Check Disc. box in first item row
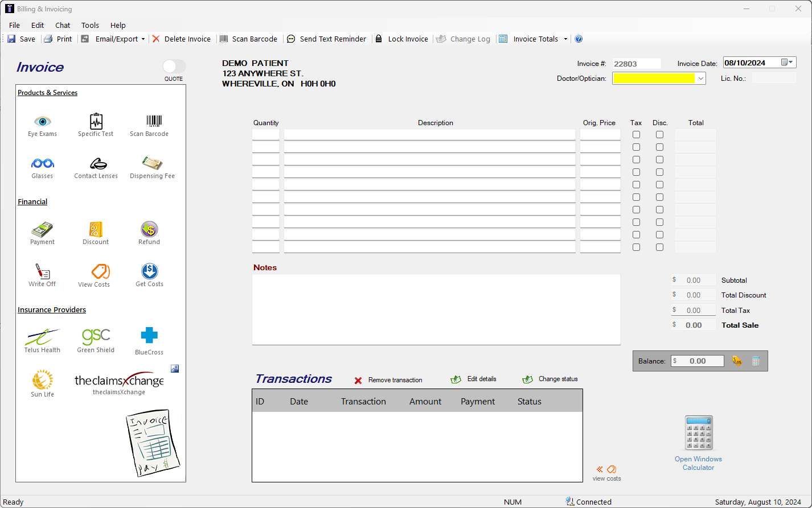812x508 pixels. click(659, 135)
